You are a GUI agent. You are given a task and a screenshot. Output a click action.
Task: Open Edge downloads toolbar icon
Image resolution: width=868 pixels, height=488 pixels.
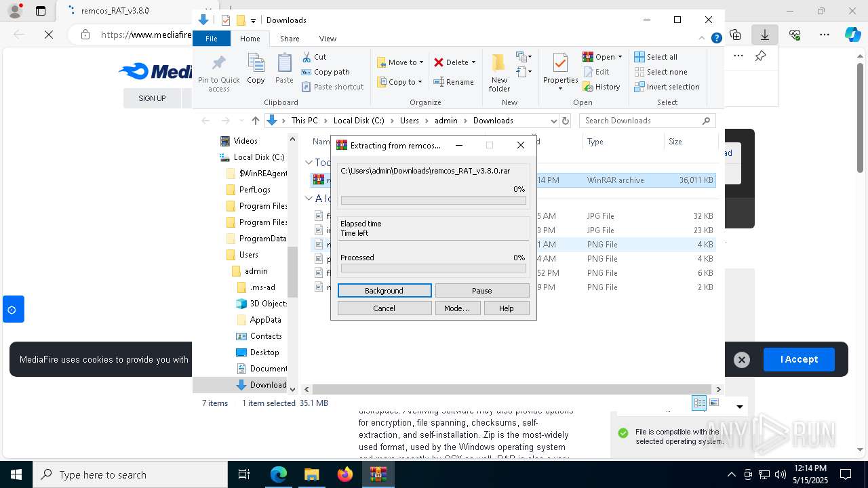pos(764,34)
